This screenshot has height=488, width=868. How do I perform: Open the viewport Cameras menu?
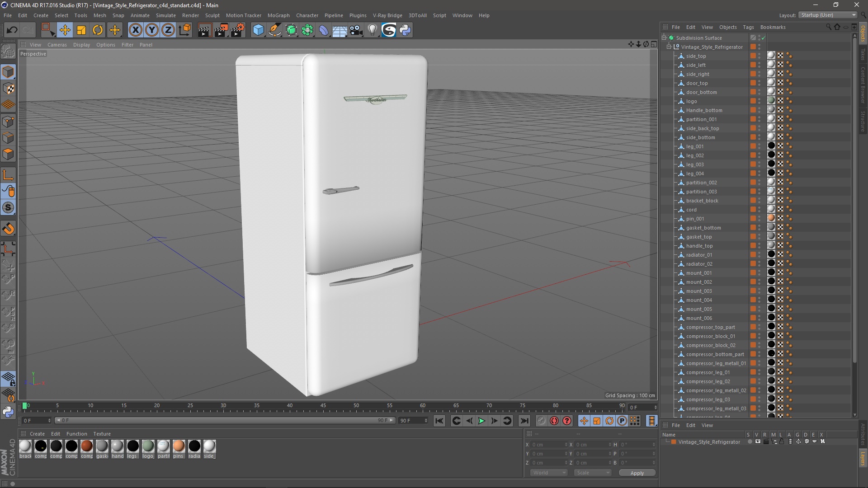[x=57, y=45]
